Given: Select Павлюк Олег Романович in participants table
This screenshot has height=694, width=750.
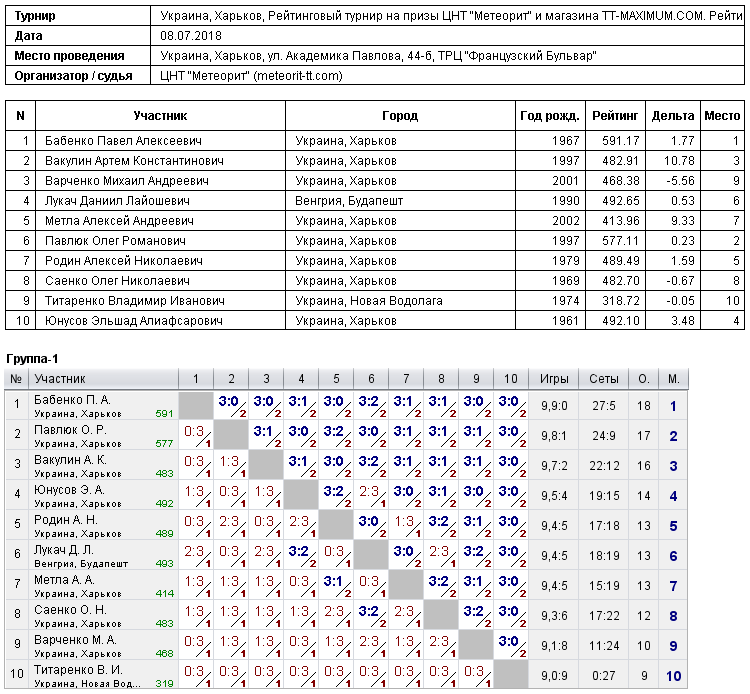Looking at the screenshot, I should [115, 241].
